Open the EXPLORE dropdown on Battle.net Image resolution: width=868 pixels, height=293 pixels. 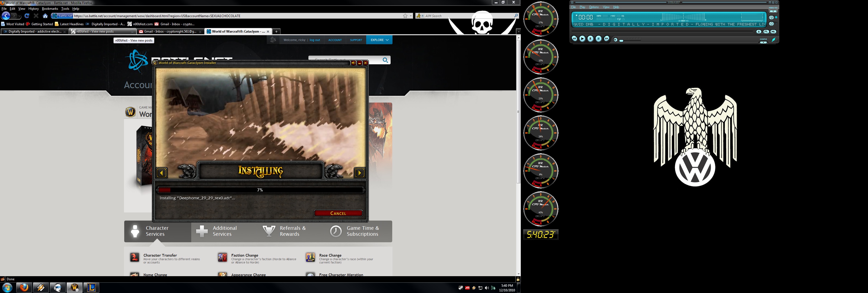click(x=379, y=40)
